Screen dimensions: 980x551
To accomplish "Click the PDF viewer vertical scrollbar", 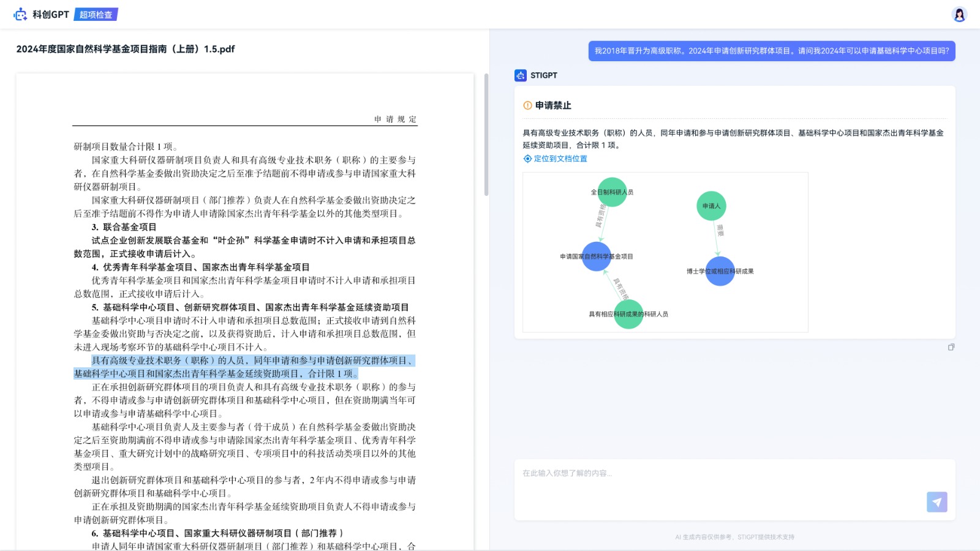I will point(486,135).
